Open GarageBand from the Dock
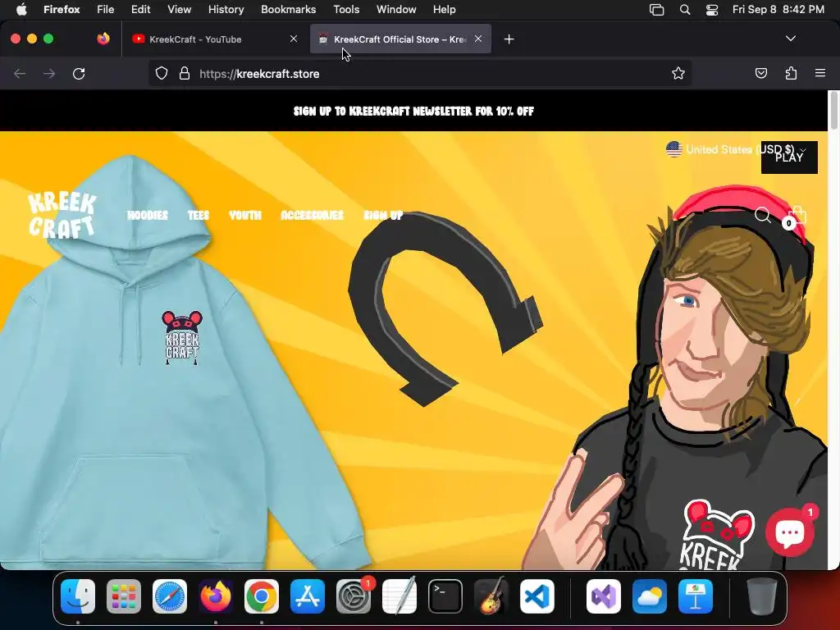The height and width of the screenshot is (630, 840). coord(491,596)
